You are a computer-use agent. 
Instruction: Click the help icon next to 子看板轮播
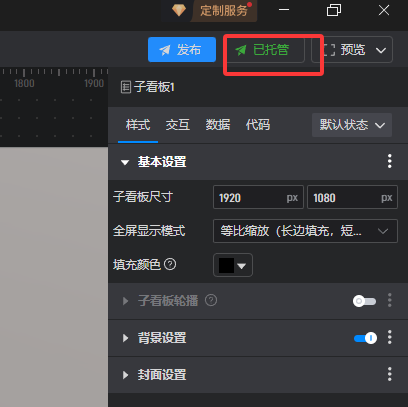211,300
